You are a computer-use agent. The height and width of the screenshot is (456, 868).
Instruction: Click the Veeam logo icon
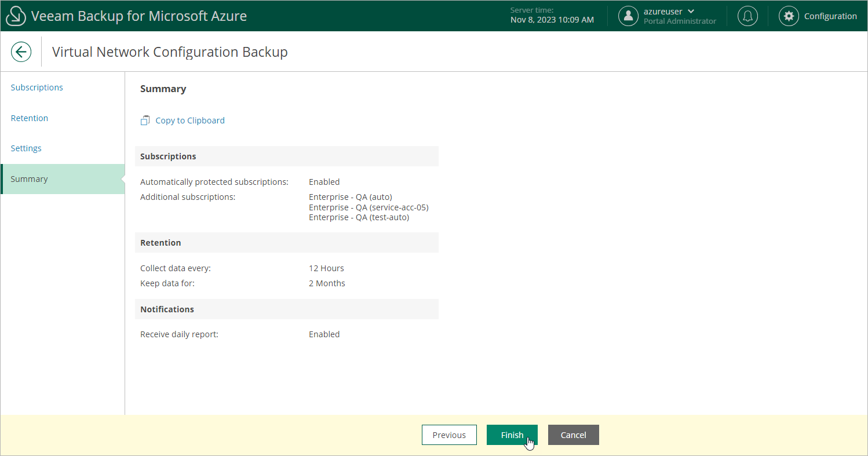point(16,16)
